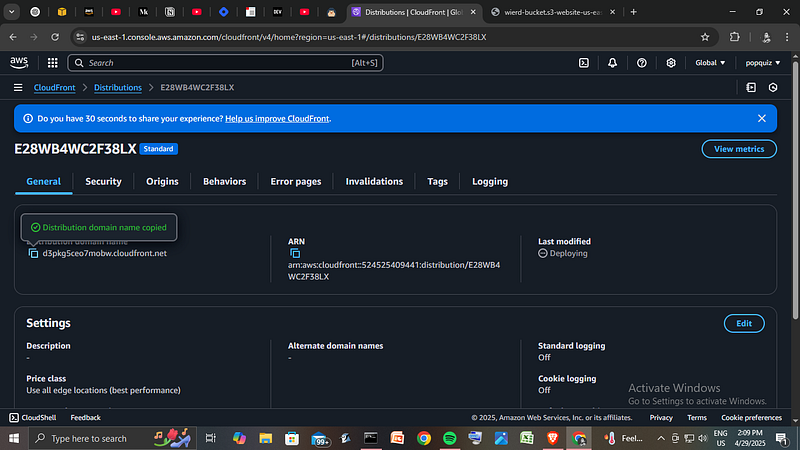Open the AWS console settings gear

[x=671, y=63]
